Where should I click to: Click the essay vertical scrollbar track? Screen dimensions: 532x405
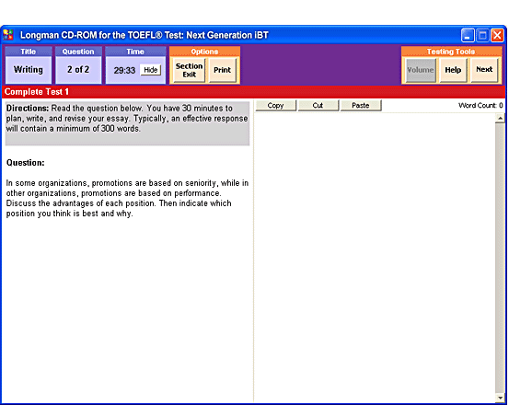[500, 258]
